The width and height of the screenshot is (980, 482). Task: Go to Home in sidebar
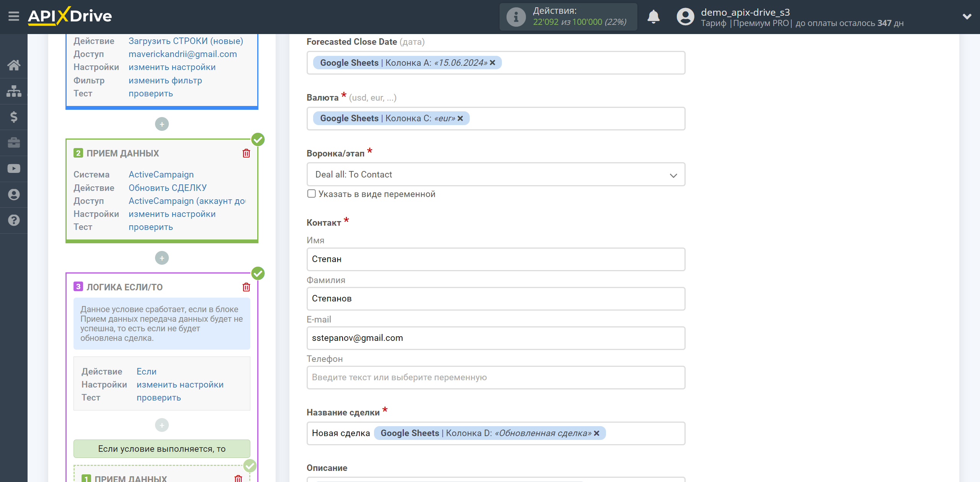tap(14, 65)
